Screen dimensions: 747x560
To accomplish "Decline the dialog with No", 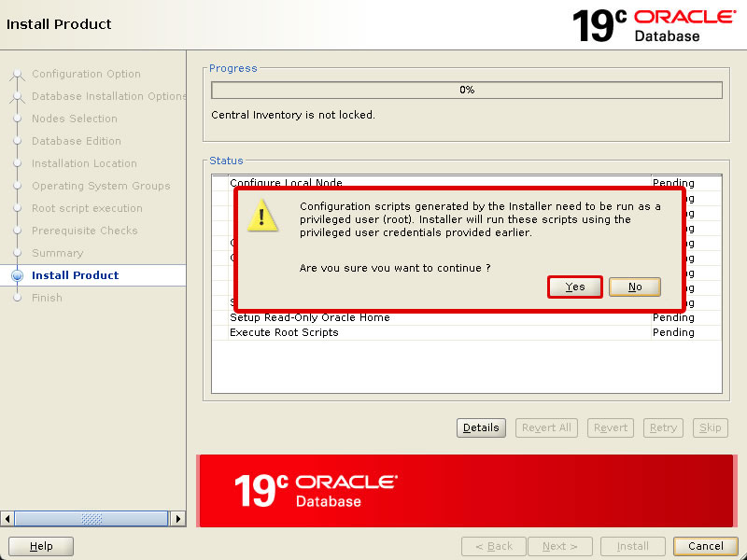I will [x=635, y=287].
